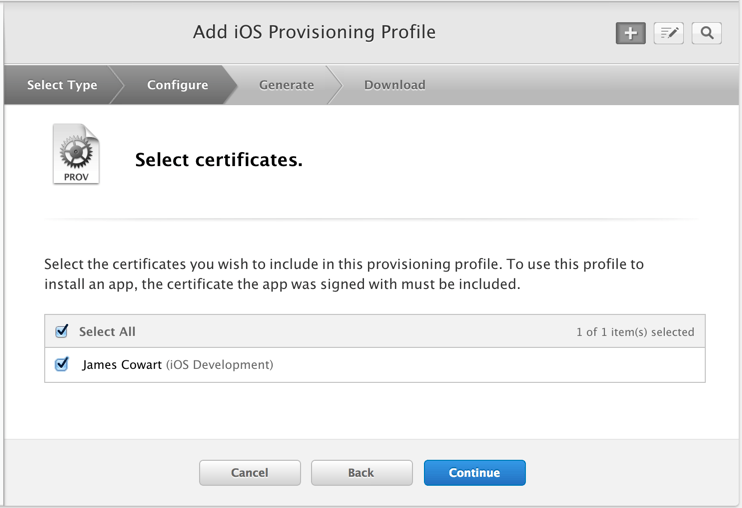The width and height of the screenshot is (742, 508).
Task: Click the blue Continue button
Action: coord(474,473)
